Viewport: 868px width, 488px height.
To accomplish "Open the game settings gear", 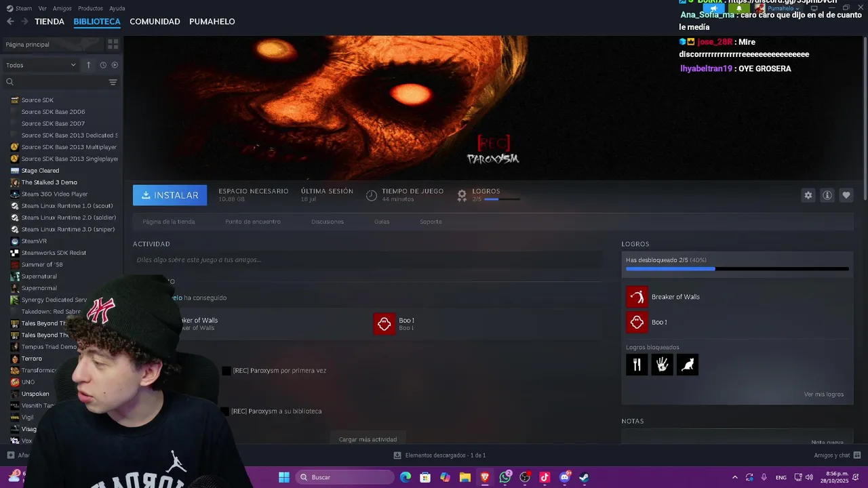I will 808,195.
